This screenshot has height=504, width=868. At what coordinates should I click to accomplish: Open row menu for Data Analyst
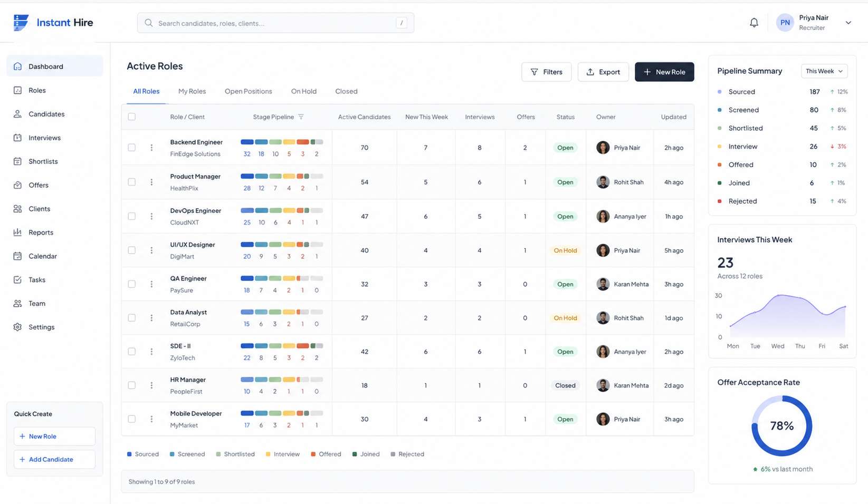pyautogui.click(x=151, y=318)
